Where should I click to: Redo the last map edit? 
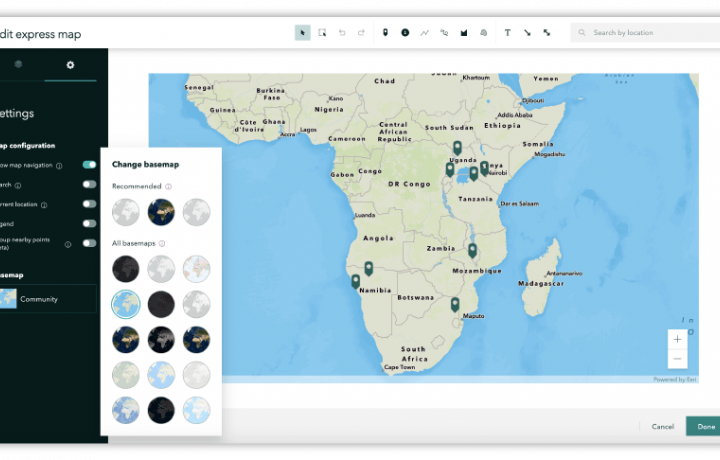click(361, 33)
